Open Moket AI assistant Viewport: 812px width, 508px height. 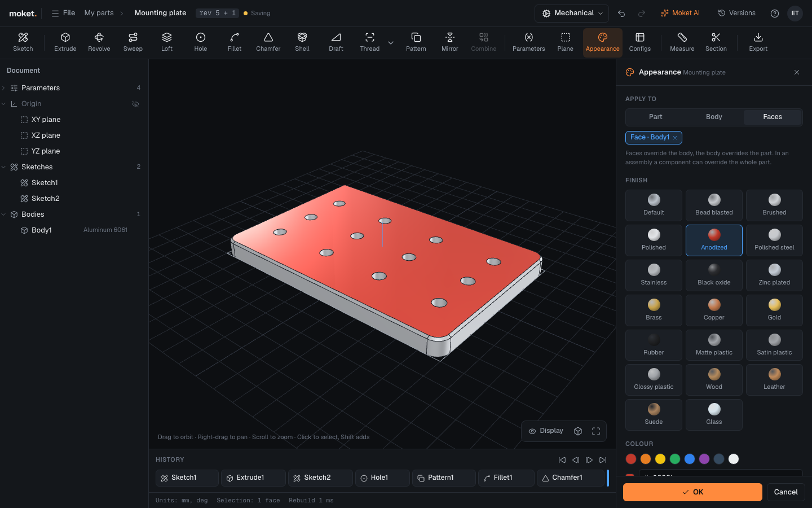pos(680,13)
